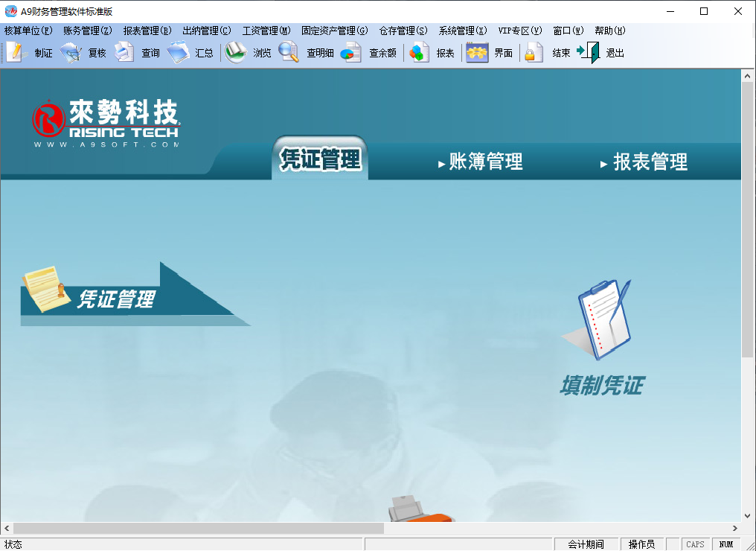Click the 界面 interface icon

point(477,52)
